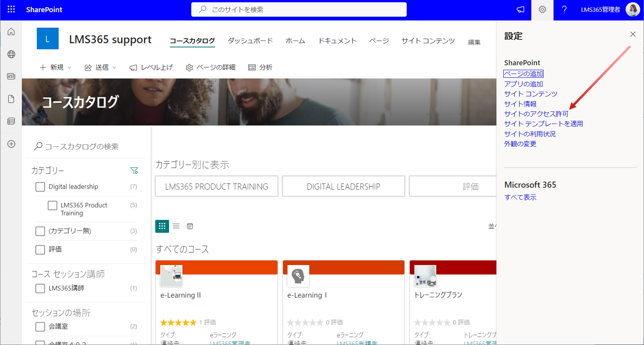
Task: Click the LMS365管理者 profile avatar
Action: [632, 10]
